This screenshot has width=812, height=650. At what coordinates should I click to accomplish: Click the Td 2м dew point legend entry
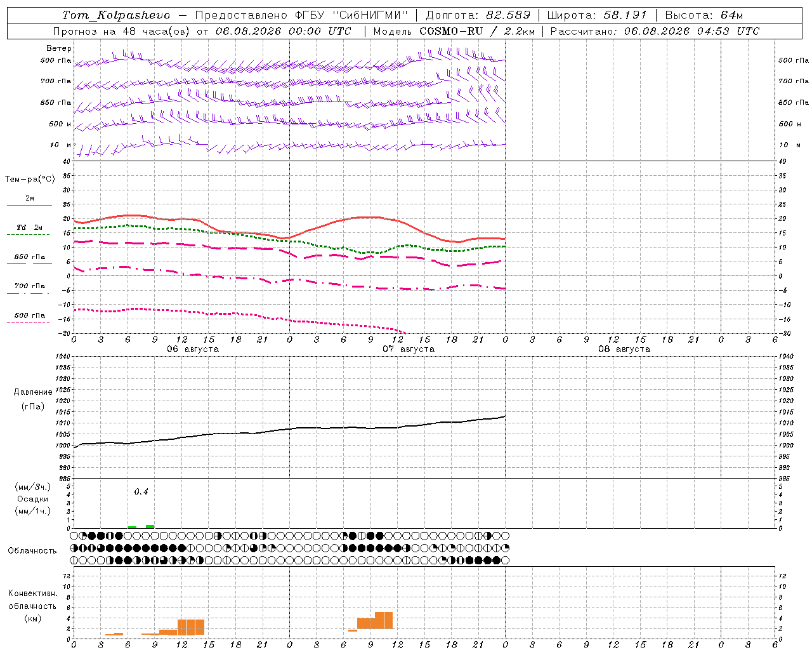pos(29,227)
